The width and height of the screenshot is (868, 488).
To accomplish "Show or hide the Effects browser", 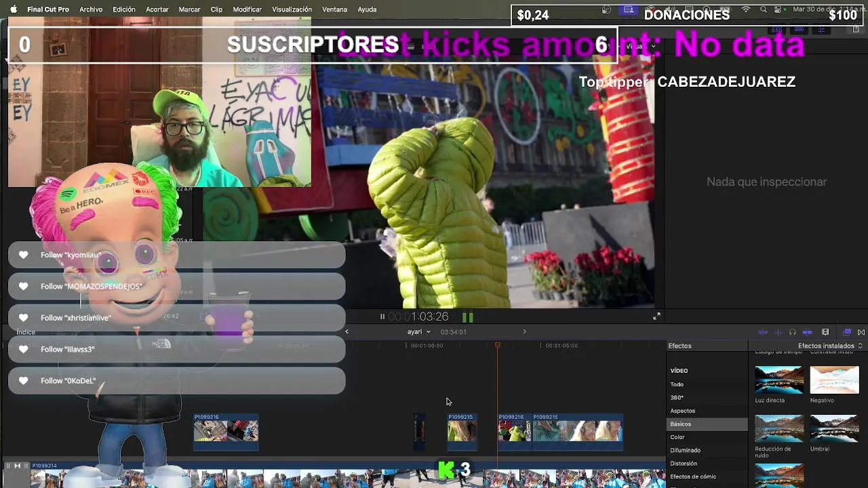I will tap(847, 332).
